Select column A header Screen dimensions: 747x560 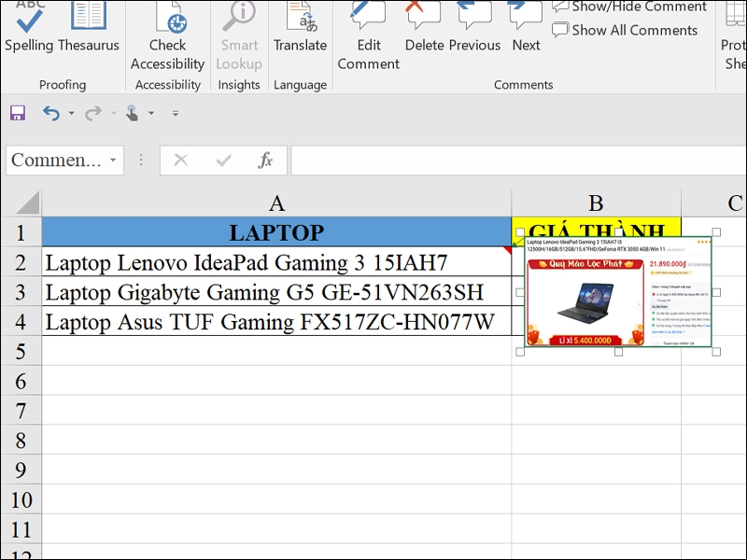click(276, 203)
